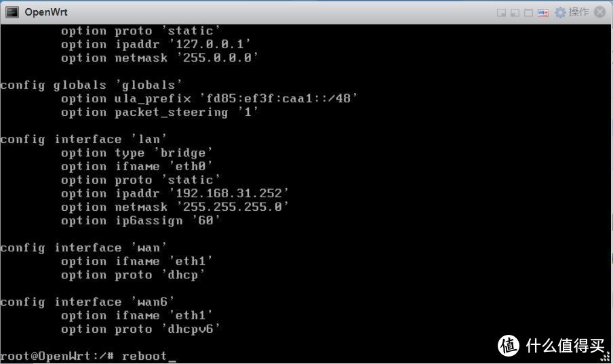Viewport: 613px width, 364px height.
Task: Select the first small-window size icon
Action: [x=501, y=13]
